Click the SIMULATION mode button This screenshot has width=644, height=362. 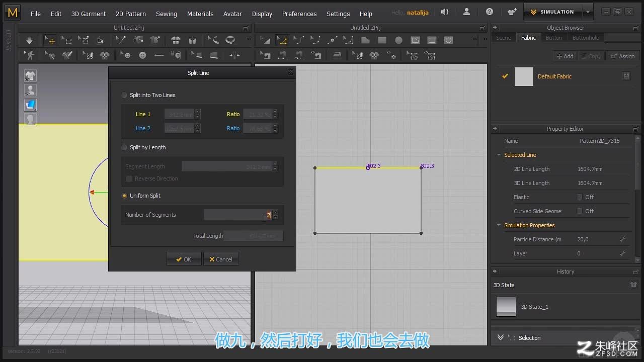(552, 12)
